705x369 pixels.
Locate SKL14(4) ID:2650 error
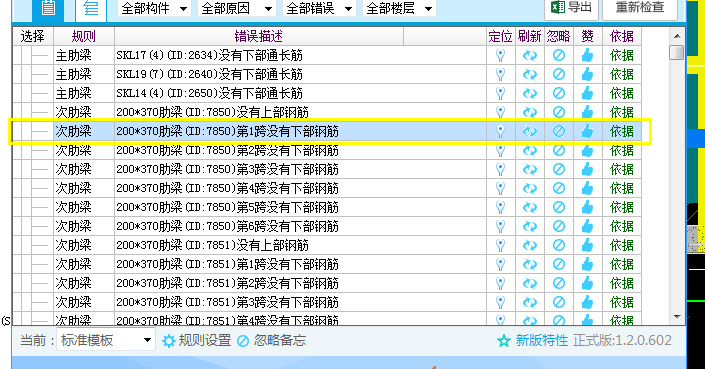[500, 93]
